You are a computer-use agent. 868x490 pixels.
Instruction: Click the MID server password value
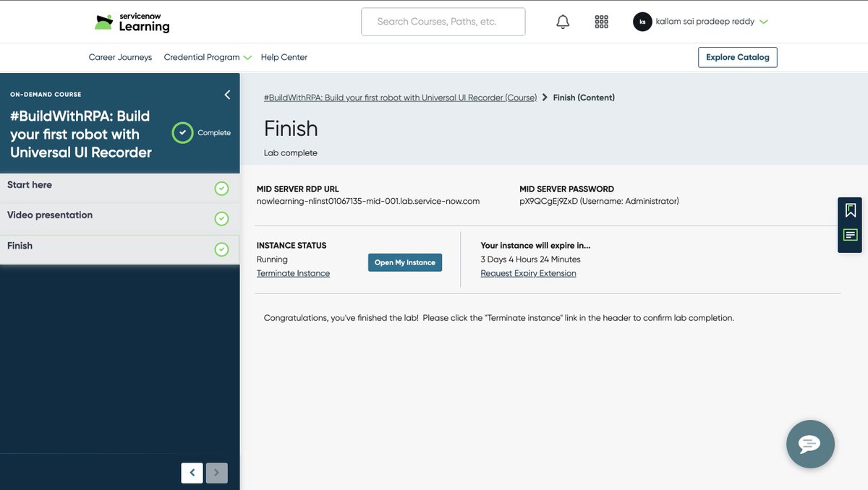click(x=599, y=201)
